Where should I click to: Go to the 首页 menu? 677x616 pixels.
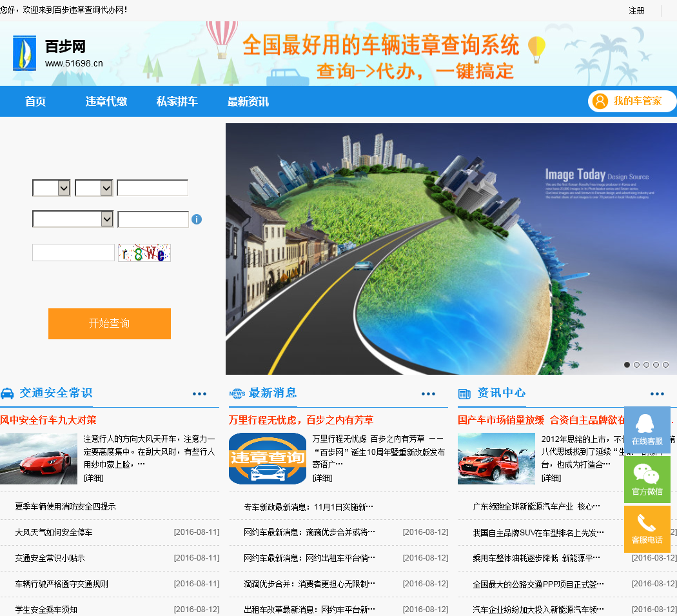point(35,101)
